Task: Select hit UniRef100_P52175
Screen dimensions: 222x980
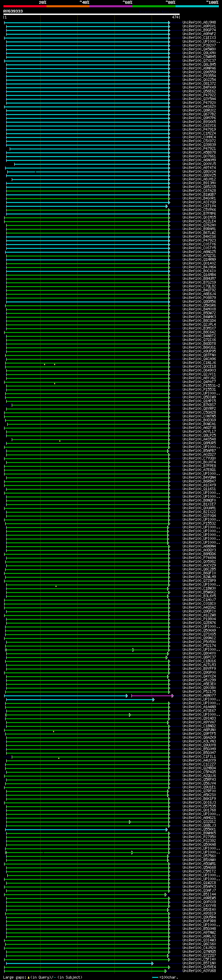Action: 199,691
